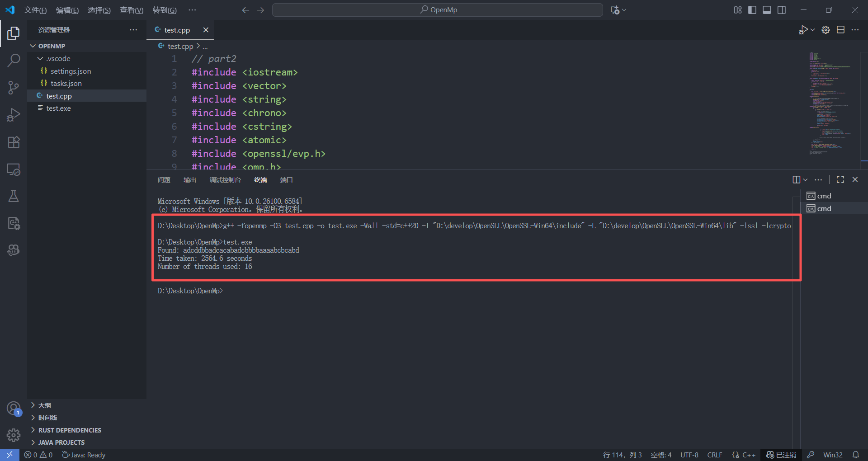
Task: Close the test.cpp editor tab
Action: pyautogui.click(x=206, y=30)
